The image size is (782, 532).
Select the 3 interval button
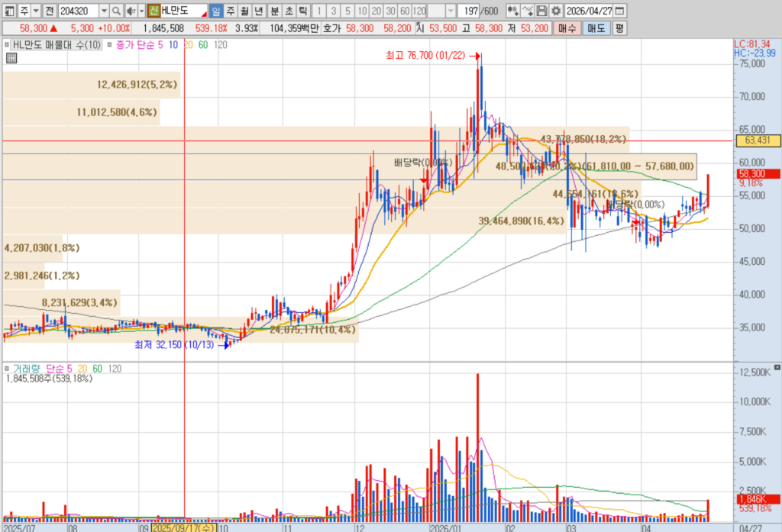[334, 11]
